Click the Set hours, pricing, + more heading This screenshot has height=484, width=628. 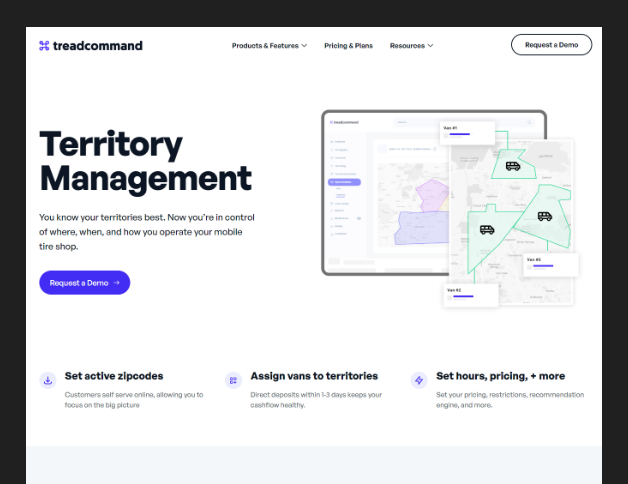point(501,376)
